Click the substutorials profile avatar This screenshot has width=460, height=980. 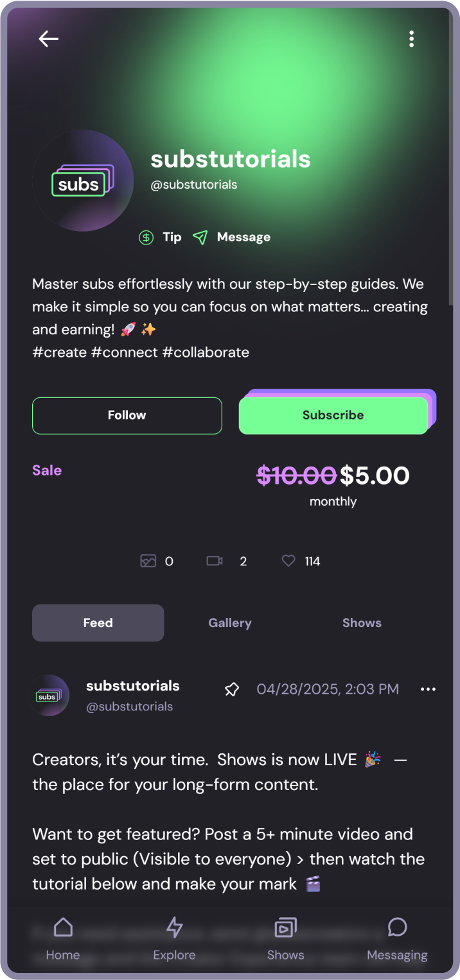(x=83, y=180)
